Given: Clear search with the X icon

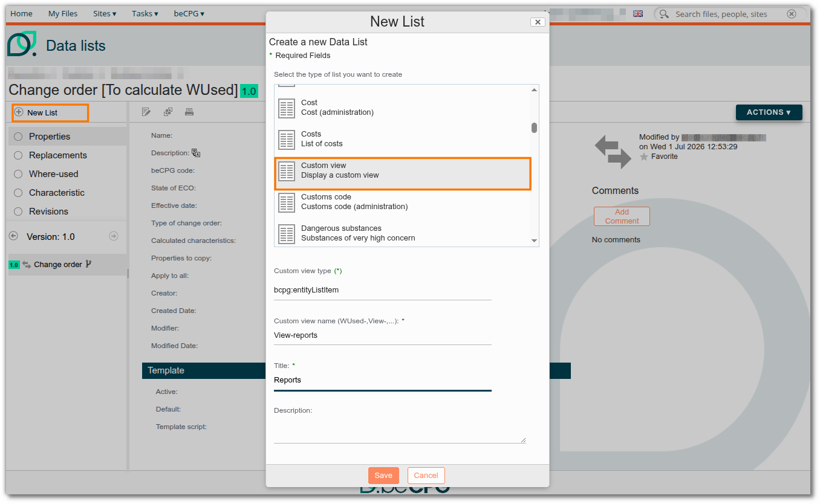Looking at the screenshot, I should pyautogui.click(x=792, y=14).
